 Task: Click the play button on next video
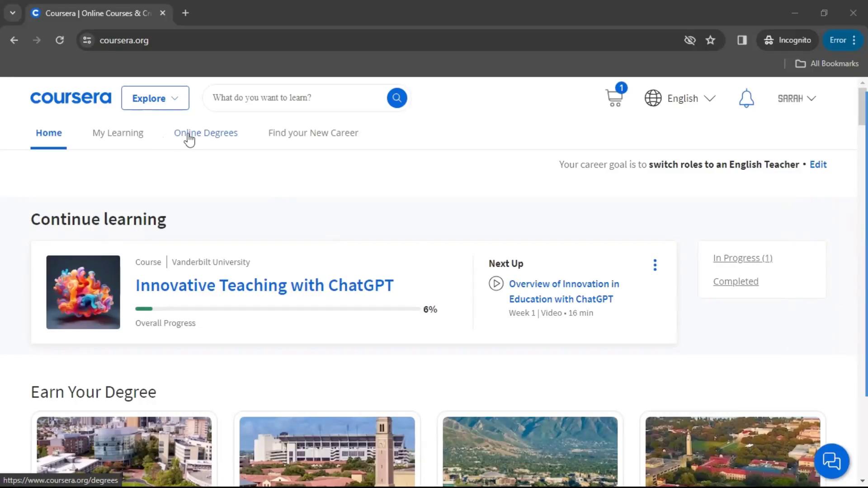coord(496,283)
